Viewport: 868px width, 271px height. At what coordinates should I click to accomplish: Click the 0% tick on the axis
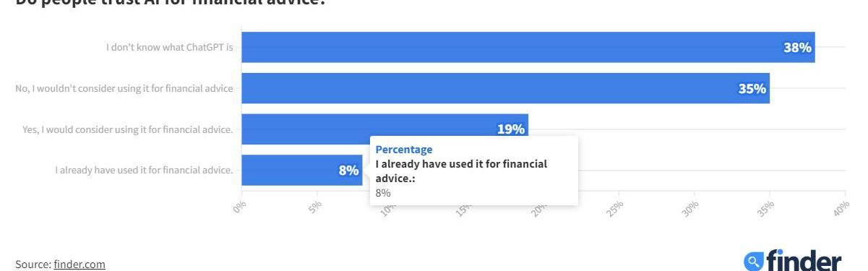point(241,205)
